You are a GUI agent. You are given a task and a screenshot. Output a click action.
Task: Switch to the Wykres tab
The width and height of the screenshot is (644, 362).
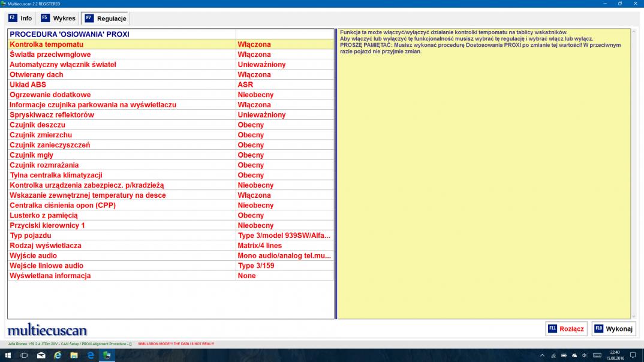pyautogui.click(x=58, y=19)
